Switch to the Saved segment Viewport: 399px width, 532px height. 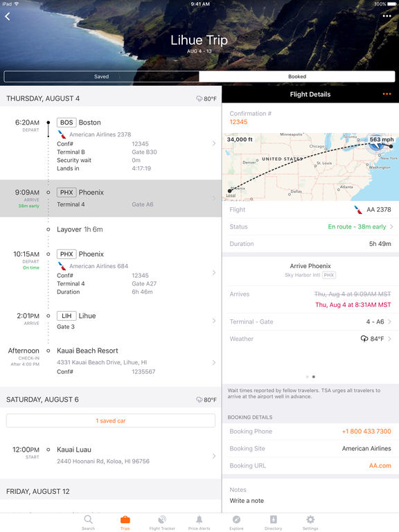click(x=101, y=76)
